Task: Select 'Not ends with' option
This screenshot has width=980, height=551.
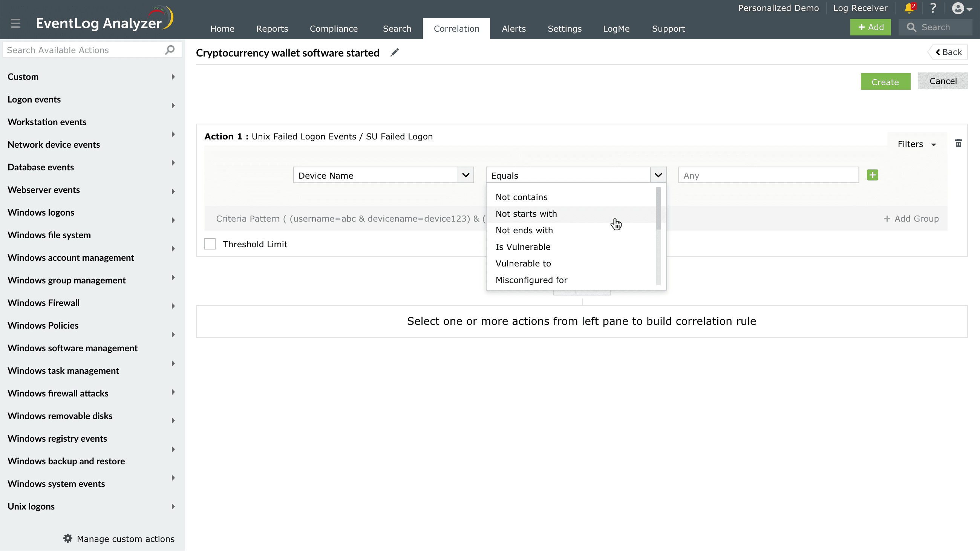Action: click(x=524, y=230)
